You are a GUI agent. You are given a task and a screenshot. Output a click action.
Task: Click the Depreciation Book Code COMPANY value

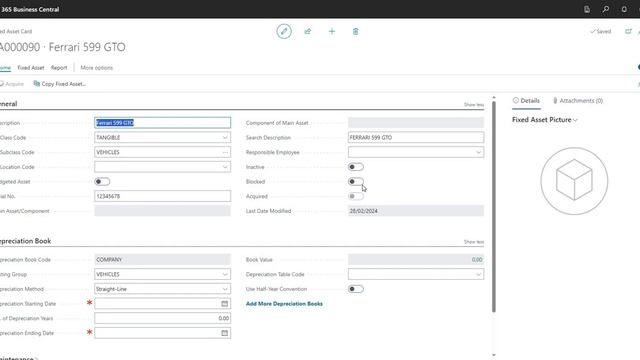[162, 260]
